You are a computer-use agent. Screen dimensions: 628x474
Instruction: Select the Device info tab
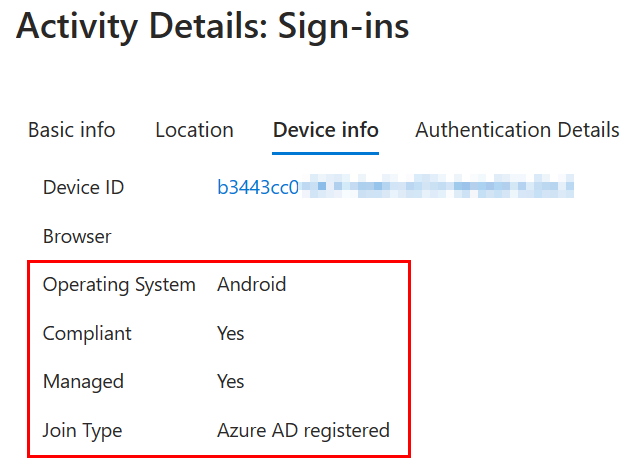325,130
